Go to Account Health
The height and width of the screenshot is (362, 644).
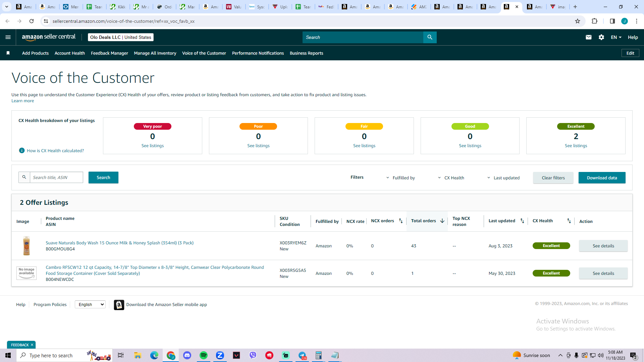point(70,53)
